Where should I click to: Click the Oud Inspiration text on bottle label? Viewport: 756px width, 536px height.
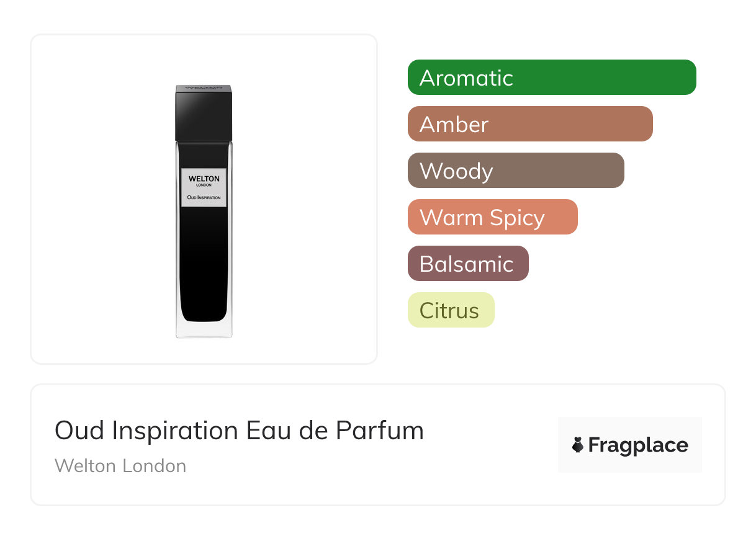(x=204, y=197)
